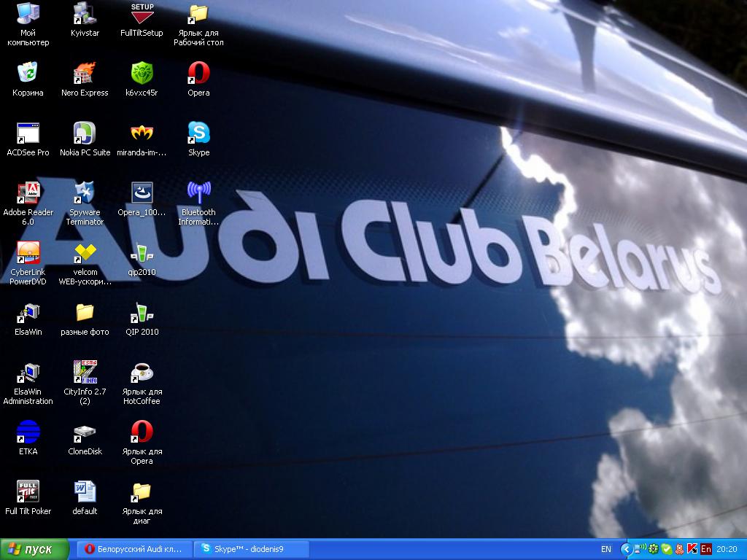Click the network connection tray icon
The width and height of the screenshot is (747, 560).
(640, 549)
